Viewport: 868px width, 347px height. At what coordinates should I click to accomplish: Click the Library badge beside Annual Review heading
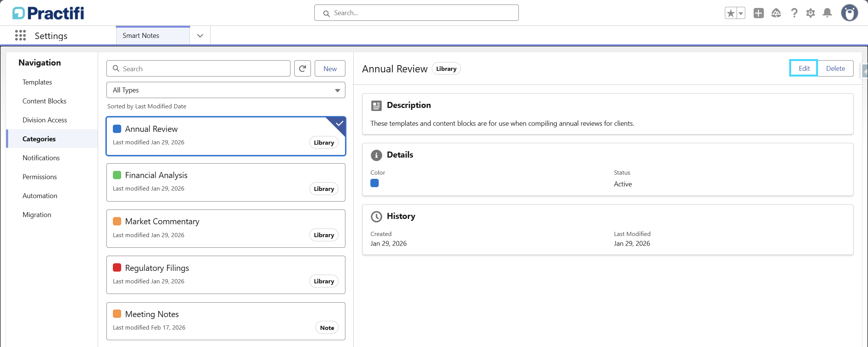(x=446, y=69)
